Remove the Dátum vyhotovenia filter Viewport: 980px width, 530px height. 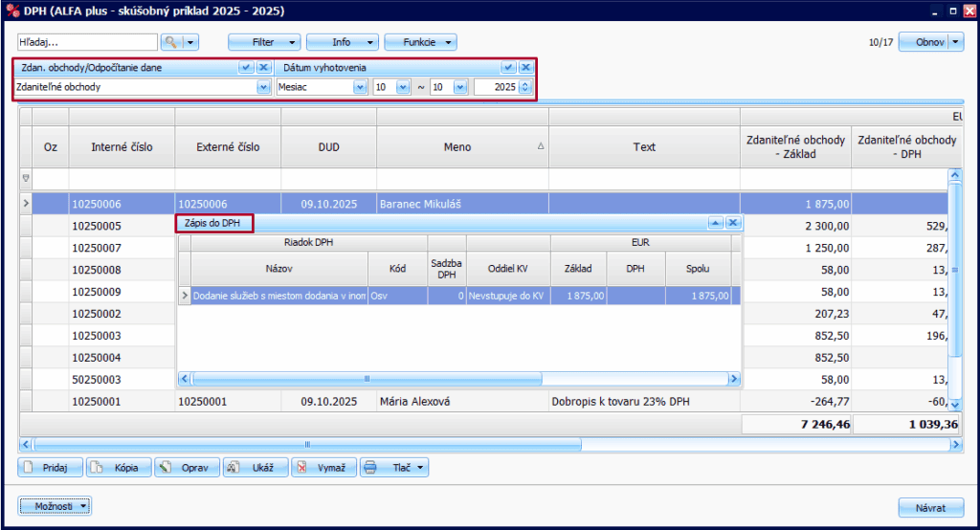point(525,68)
